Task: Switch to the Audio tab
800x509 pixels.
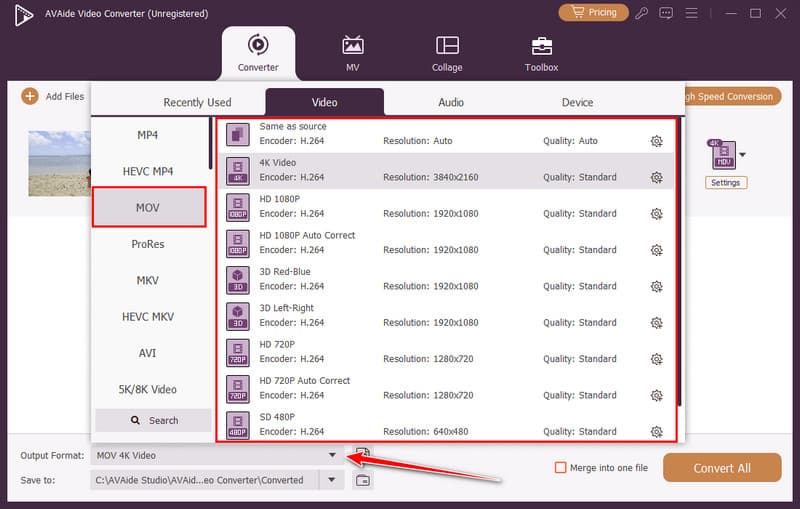Action: pyautogui.click(x=450, y=102)
